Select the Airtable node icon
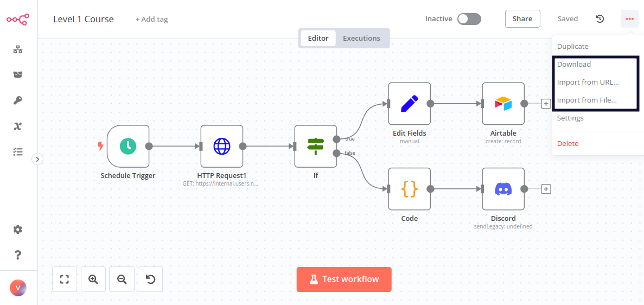Image resolution: width=644 pixels, height=305 pixels. 503,104
